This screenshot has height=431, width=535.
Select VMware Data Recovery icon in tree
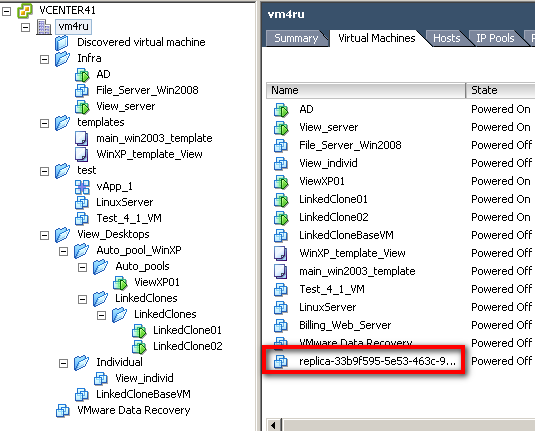63,411
